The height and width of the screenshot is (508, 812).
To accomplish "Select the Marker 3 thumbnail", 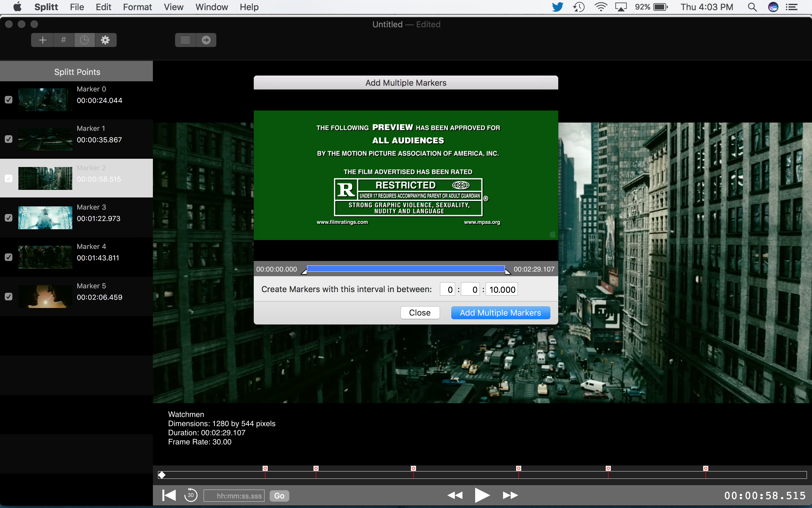I will point(45,218).
